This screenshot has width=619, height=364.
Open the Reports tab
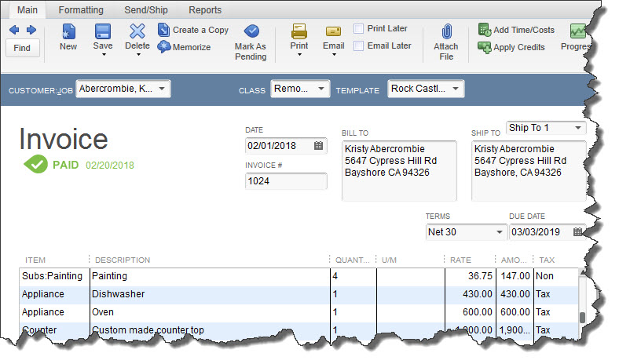(x=205, y=10)
